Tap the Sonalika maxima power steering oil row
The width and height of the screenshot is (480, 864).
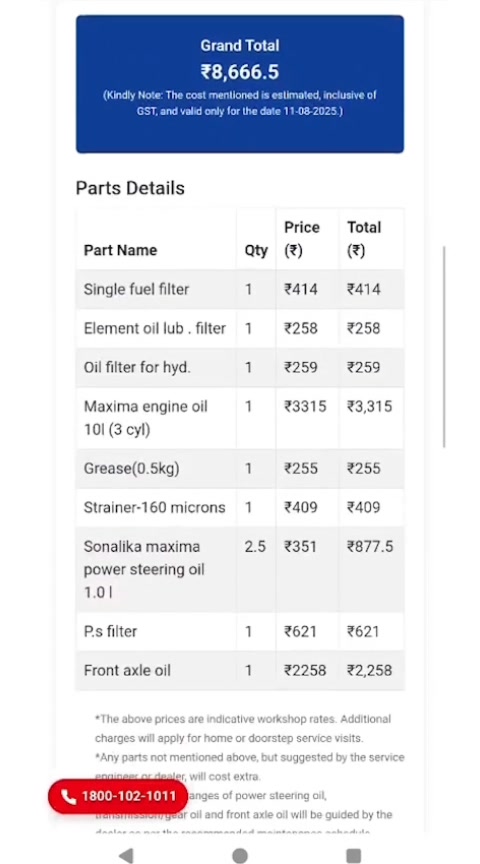240,569
